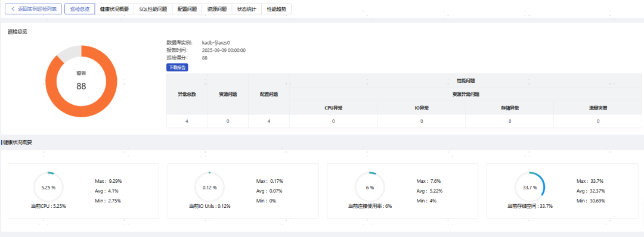Click report time 2025-09-09 00:00:00
This screenshot has width=644, height=237.
(224, 50)
